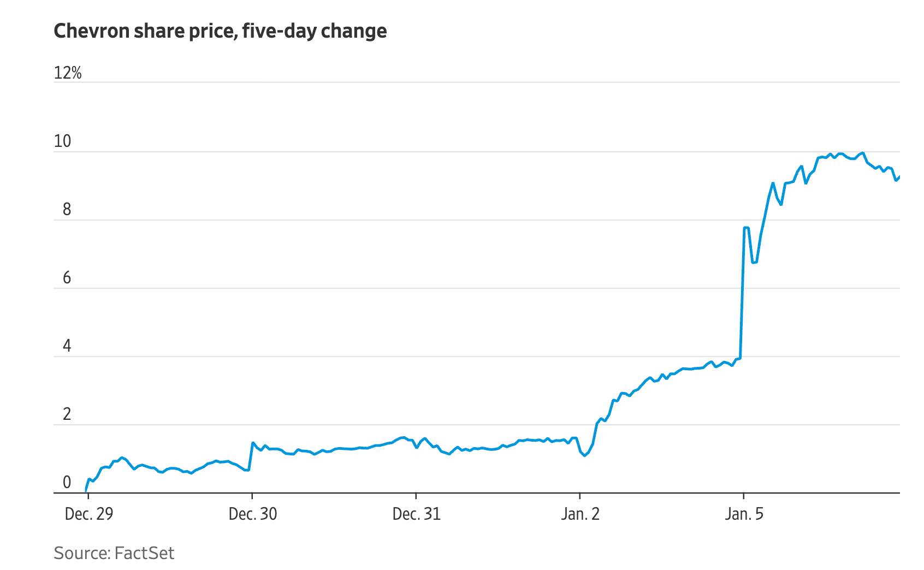Click the chart title 'Chevron share price, five-day change'

coord(220,31)
